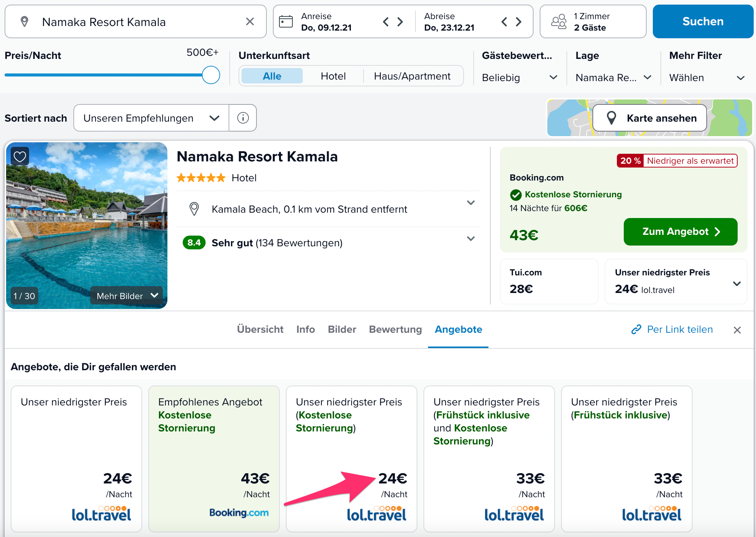This screenshot has width=756, height=537.
Task: Open first lol.travel 24€ offer card
Action: 76,459
